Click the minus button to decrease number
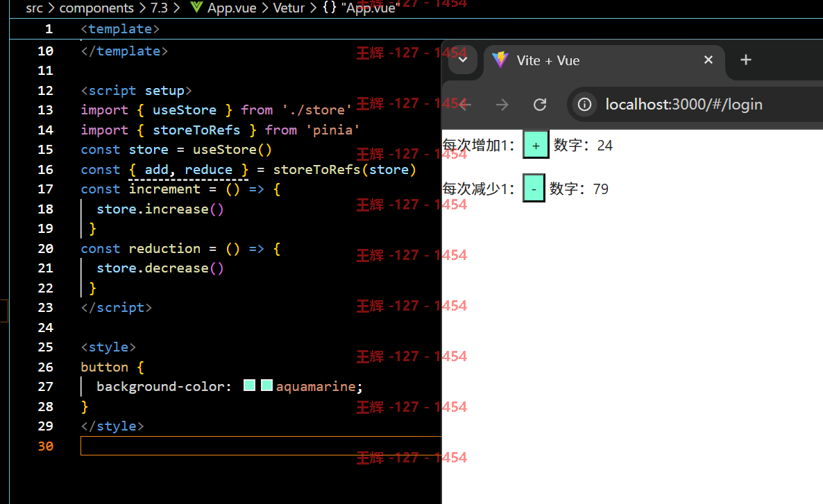 point(534,189)
